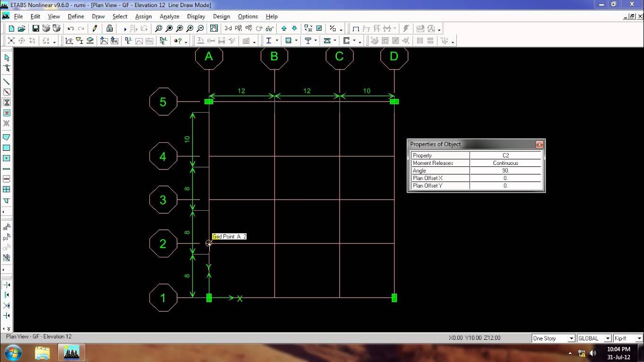Click the Continuous Moment Releases value
This screenshot has width=644, height=362.
coord(506,163)
